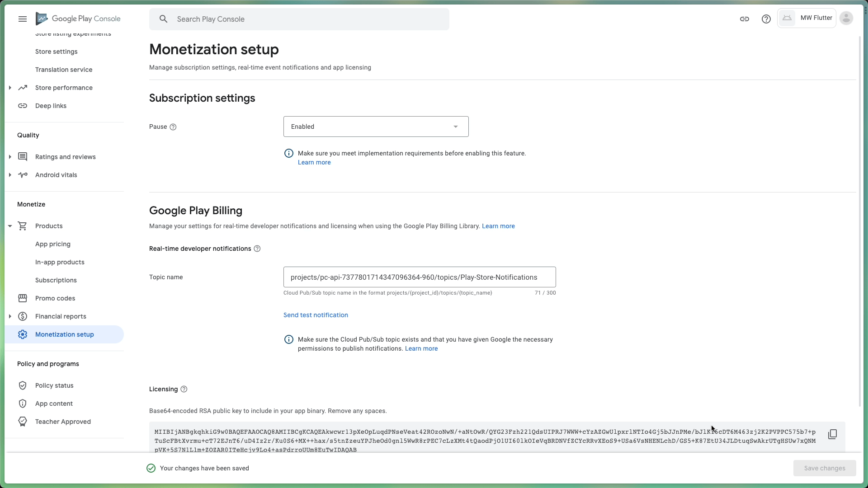Image resolution: width=868 pixels, height=488 pixels.
Task: Open Real-time developer notifications help icon
Action: [x=257, y=249]
